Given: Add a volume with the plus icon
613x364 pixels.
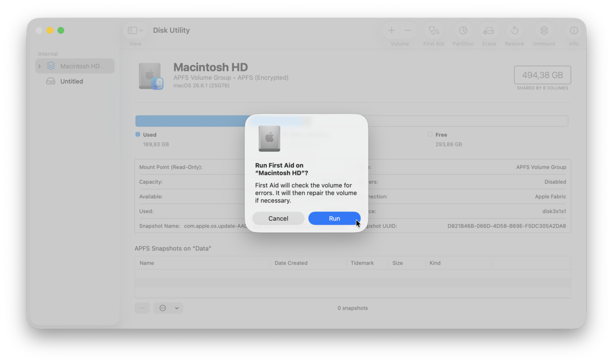Looking at the screenshot, I should click(x=392, y=31).
